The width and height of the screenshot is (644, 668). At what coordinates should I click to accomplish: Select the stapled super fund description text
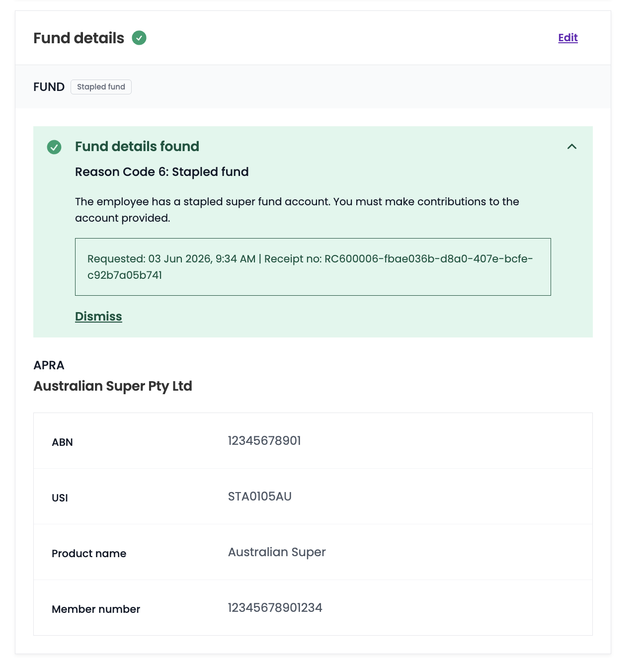297,210
